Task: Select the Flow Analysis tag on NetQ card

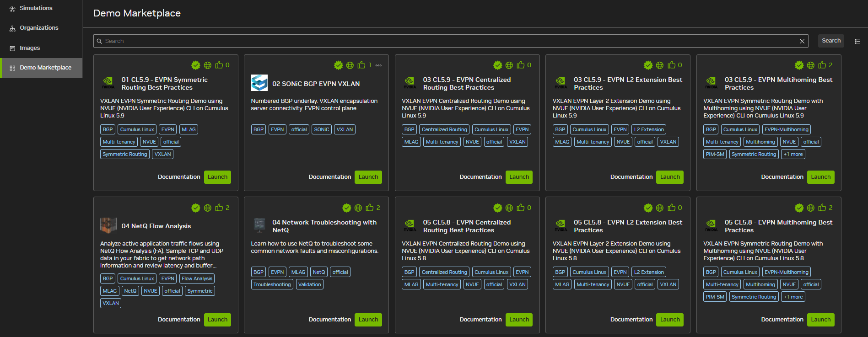Action: [x=197, y=278]
